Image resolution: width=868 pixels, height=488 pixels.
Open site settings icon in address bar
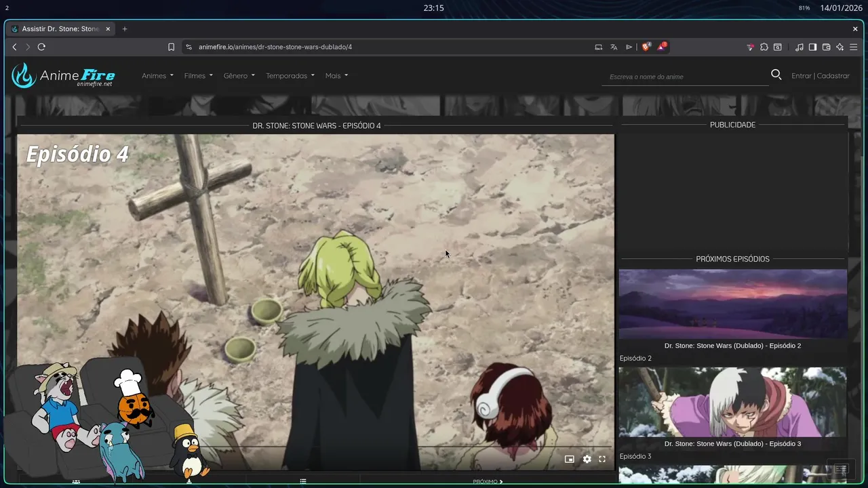point(189,47)
